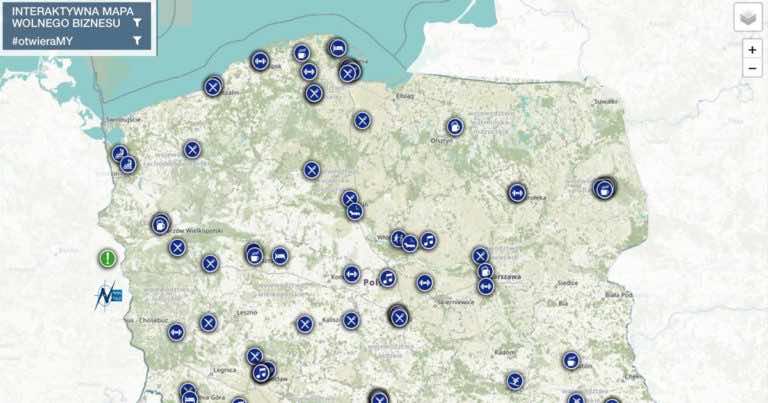Open the music note marker at Wrocław

coord(261,373)
